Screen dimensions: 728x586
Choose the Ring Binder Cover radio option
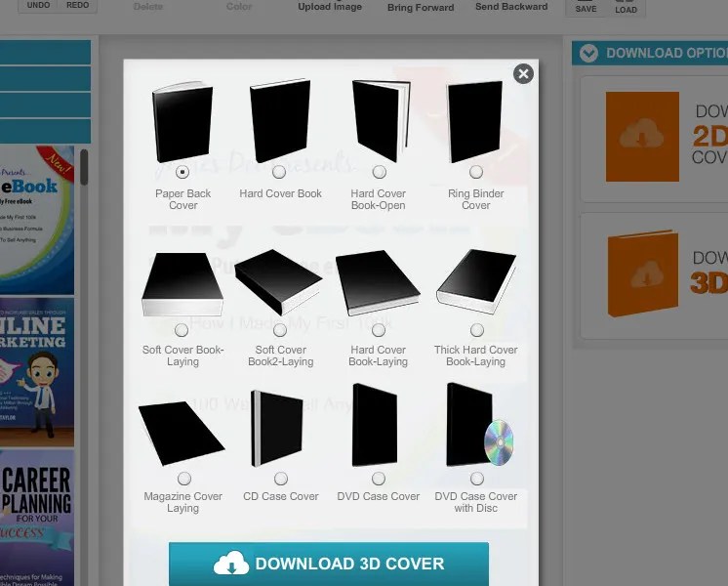coord(476,172)
